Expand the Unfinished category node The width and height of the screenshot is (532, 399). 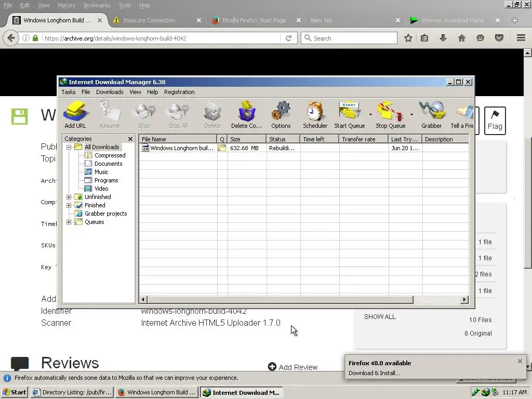tap(69, 197)
